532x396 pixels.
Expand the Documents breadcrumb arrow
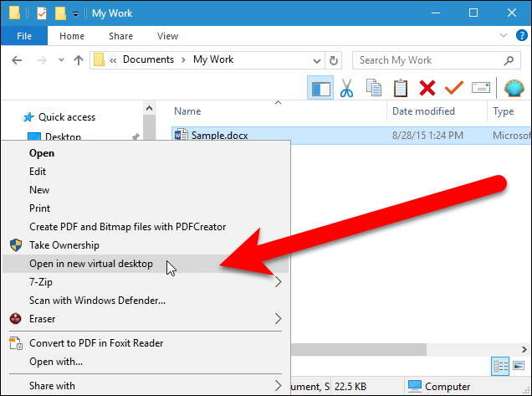click(183, 60)
